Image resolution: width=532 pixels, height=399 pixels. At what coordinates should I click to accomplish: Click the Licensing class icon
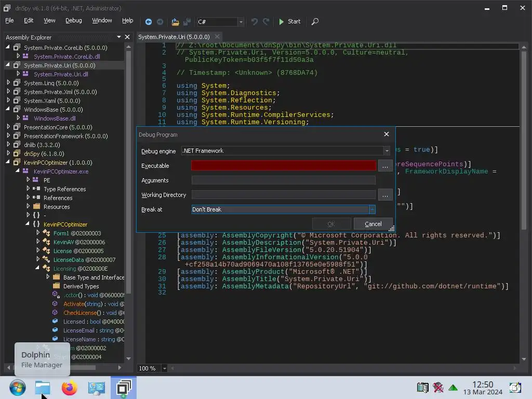click(x=46, y=268)
